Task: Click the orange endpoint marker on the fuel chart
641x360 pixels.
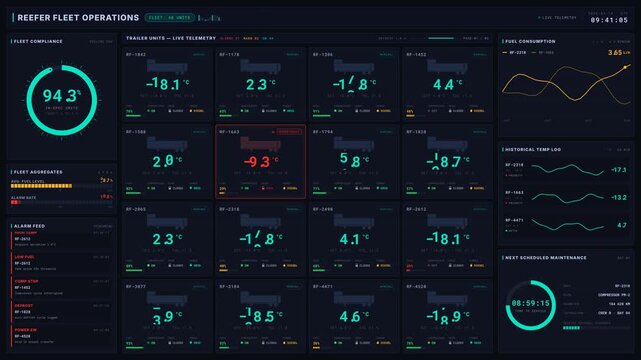Action: coord(625,67)
